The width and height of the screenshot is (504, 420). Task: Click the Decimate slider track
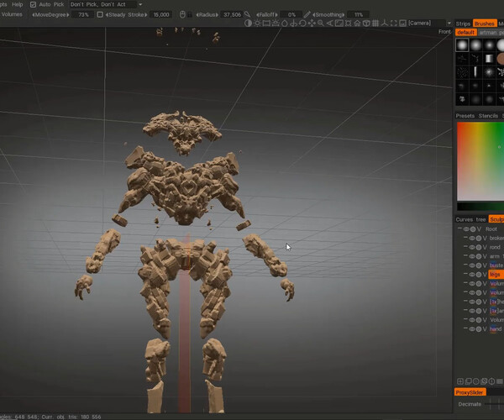coord(494,404)
